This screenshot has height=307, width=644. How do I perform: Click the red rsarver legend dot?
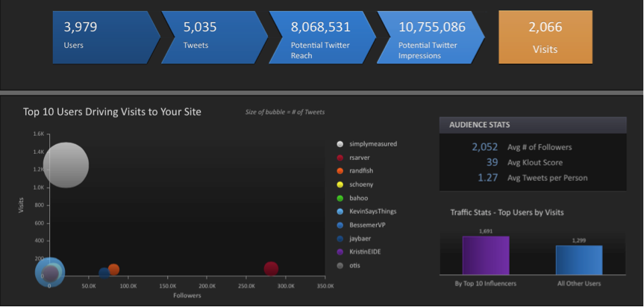click(x=340, y=158)
